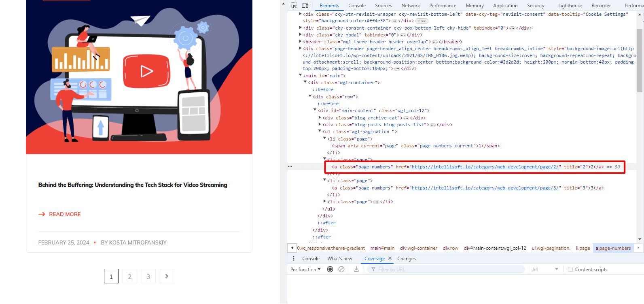Image resolution: width=644 pixels, height=304 pixels.
Task: Click the ellipsis in the collapsed li page
Action: 376,202
